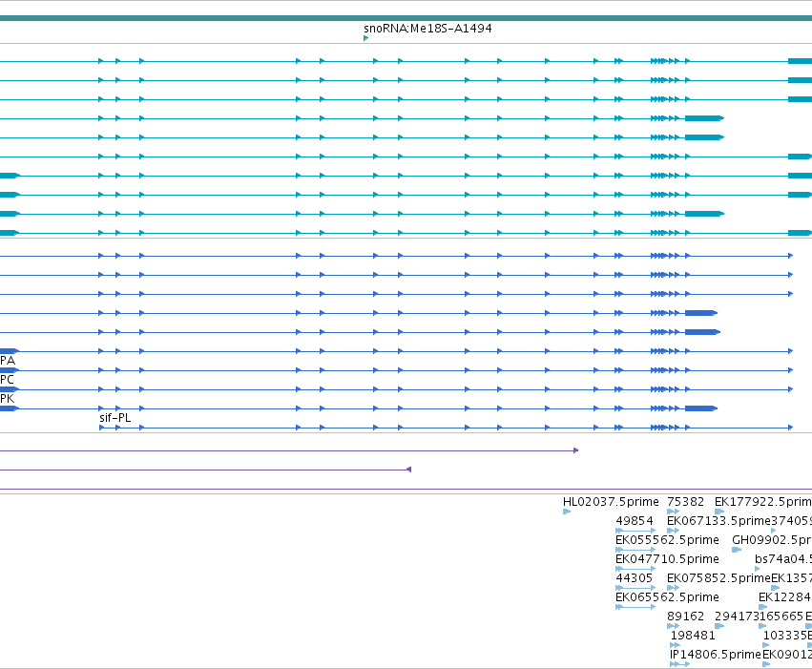
Task: Click the 89162 feature label
Action: pos(686,617)
